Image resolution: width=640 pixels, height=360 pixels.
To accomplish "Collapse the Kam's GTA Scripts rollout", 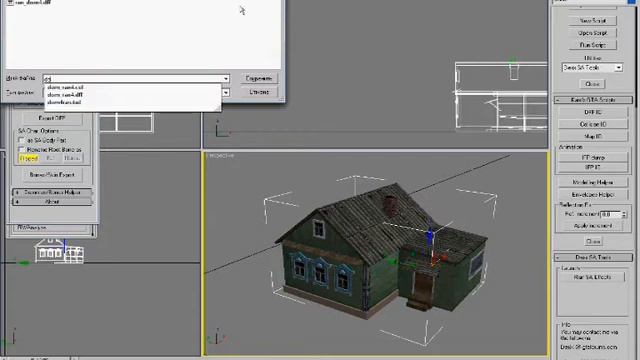I will pos(593,100).
